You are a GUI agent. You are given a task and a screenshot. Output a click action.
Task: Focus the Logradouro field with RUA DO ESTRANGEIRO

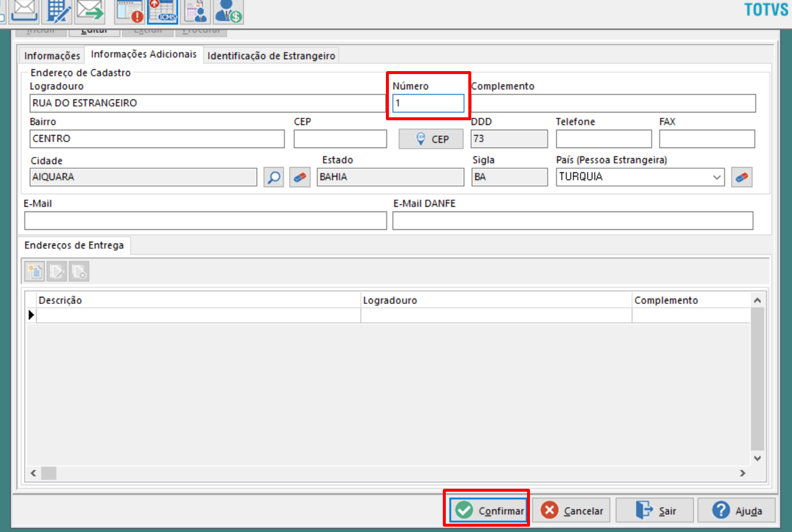pyautogui.click(x=207, y=103)
